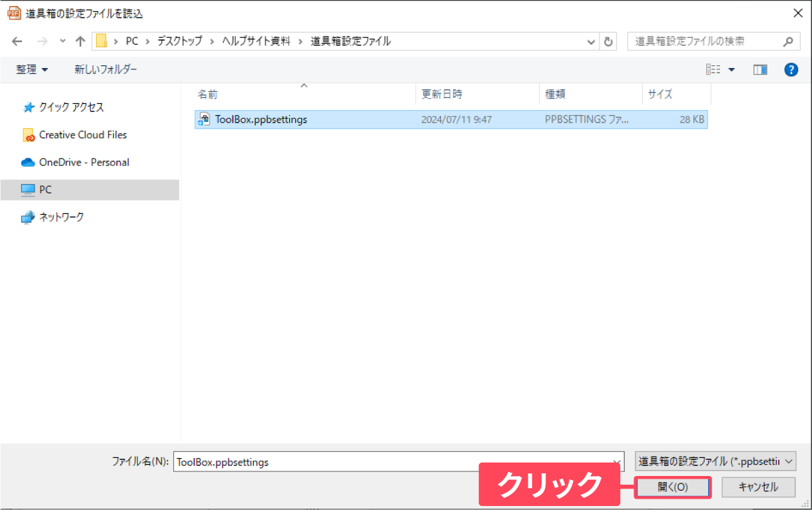Open recent locations dropdown arrow
Screen dimensions: 812x510
(x=63, y=41)
